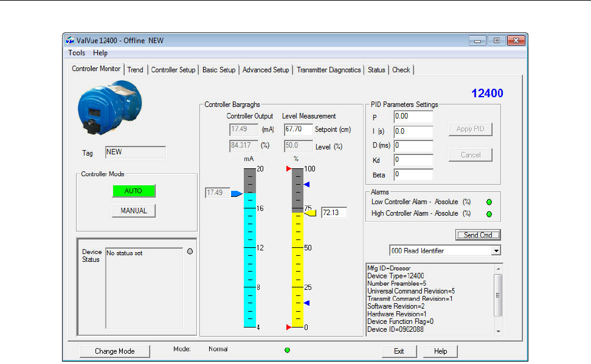Image resolution: width=591 pixels, height=364 pixels.
Task: Switch to the Transmitter Diagnostics tab
Action: [x=329, y=70]
